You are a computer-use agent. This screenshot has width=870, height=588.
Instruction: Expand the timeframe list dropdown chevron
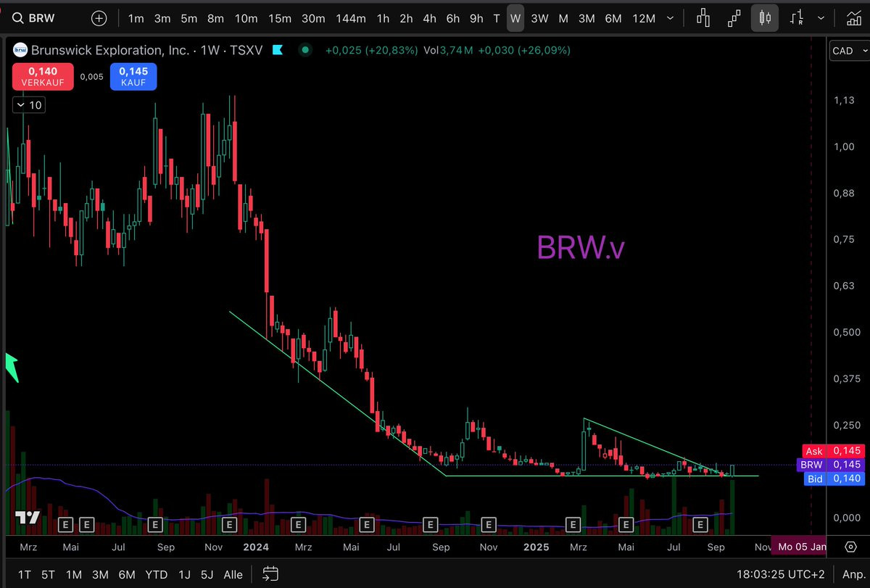(671, 18)
